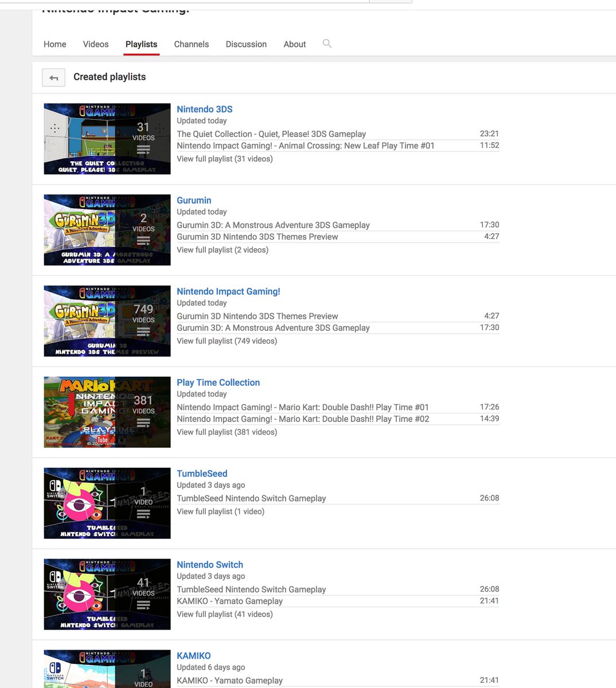Click the TumbleSeed playlist thumbnail with 1 video

point(107,503)
